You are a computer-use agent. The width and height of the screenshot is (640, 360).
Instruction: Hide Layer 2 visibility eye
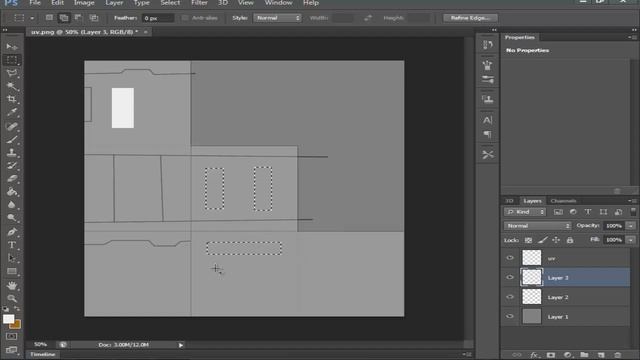click(x=510, y=297)
